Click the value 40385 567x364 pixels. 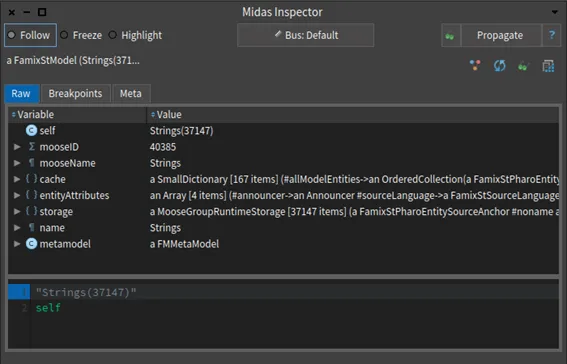163,147
